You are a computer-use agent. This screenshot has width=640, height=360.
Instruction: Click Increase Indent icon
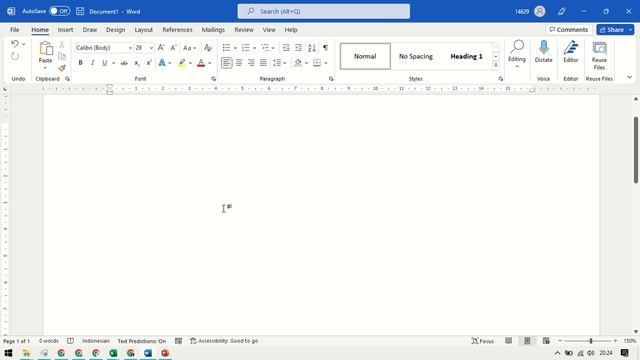tap(298, 48)
